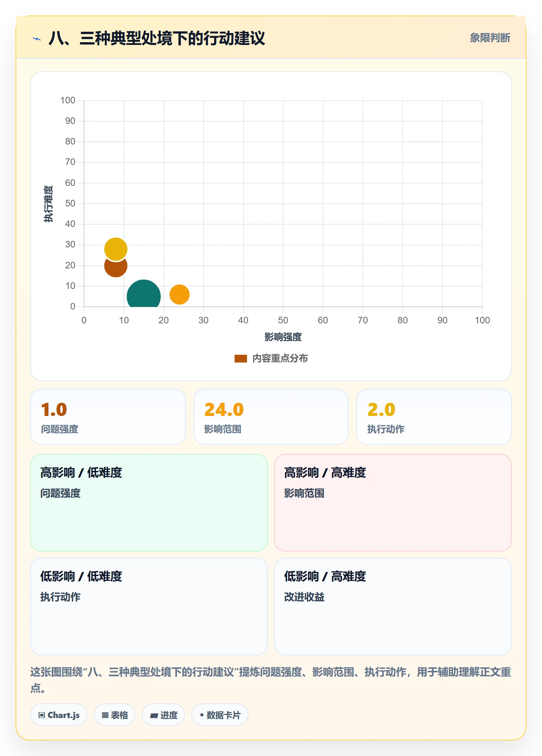Select the 低影响 / 高难度 quadrant card
Image resolution: width=542 pixels, height=756 pixels.
pos(393,607)
